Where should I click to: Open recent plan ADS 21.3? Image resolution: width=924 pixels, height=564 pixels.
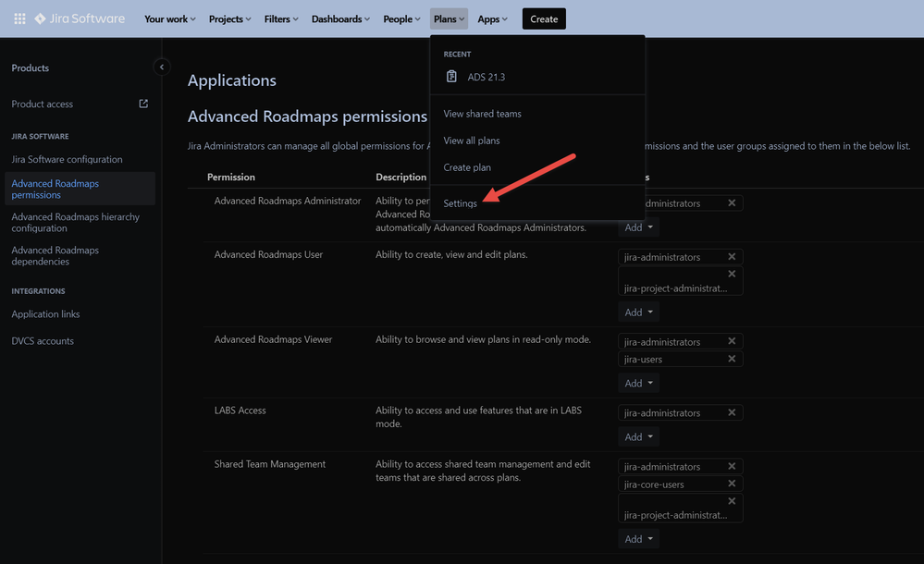pyautogui.click(x=537, y=77)
